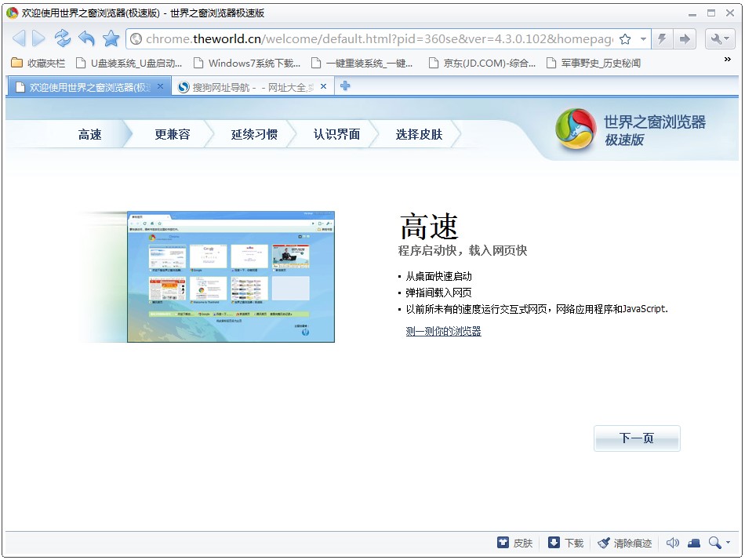The width and height of the screenshot is (745, 560).
Task: Run 清除痕迹 to clear browsing traces
Action: (623, 543)
